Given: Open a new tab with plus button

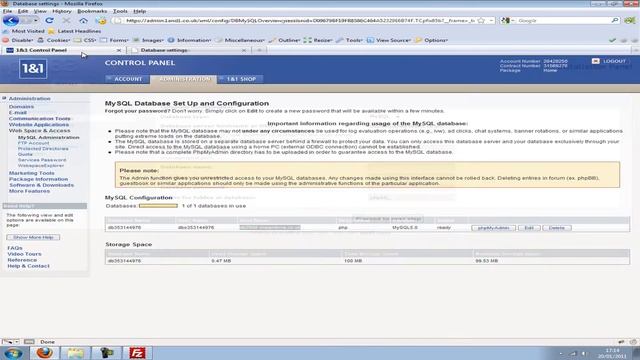Looking at the screenshot, I should pos(259,50).
